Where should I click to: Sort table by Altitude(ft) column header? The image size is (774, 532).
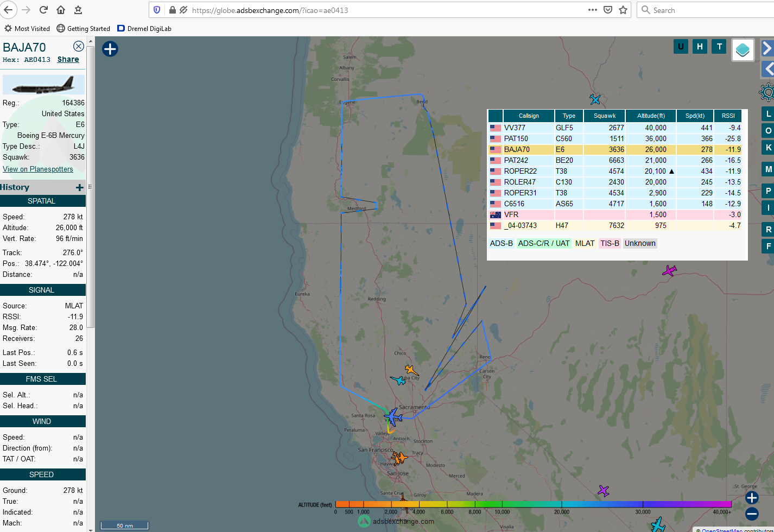(651, 116)
